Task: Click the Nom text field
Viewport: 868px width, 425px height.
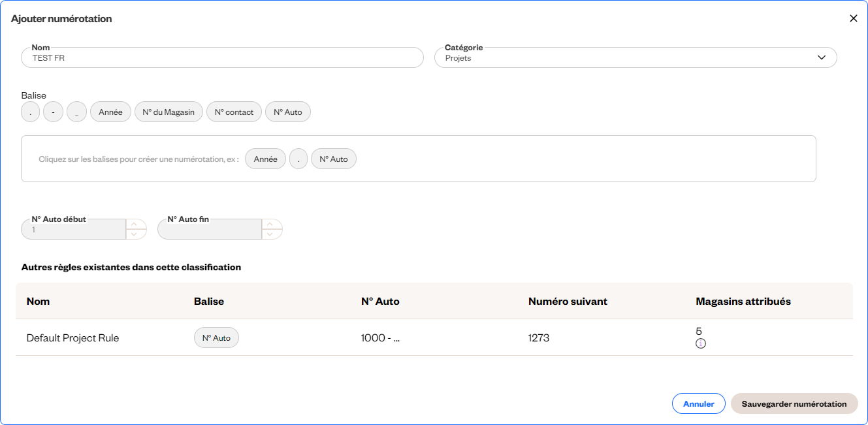Action: click(x=222, y=58)
